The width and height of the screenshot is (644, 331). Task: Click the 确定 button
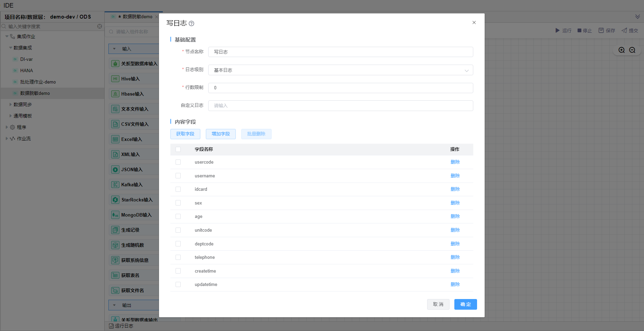(x=465, y=304)
